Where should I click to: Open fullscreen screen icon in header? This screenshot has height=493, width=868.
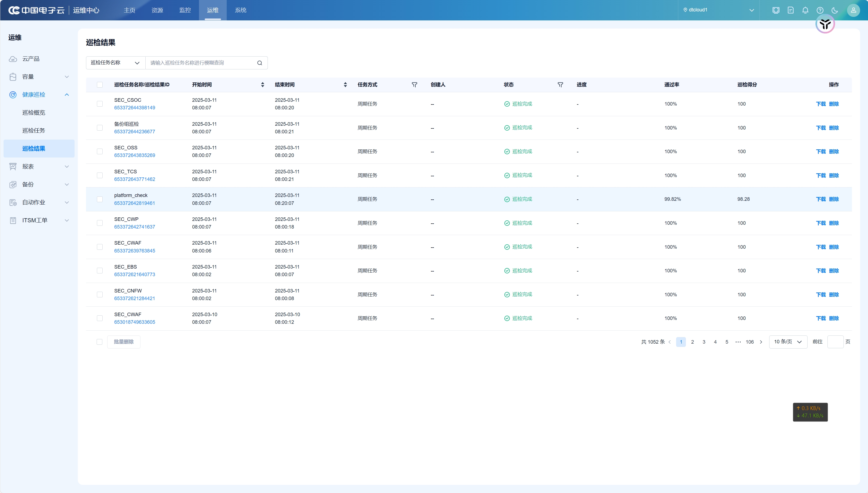click(776, 10)
